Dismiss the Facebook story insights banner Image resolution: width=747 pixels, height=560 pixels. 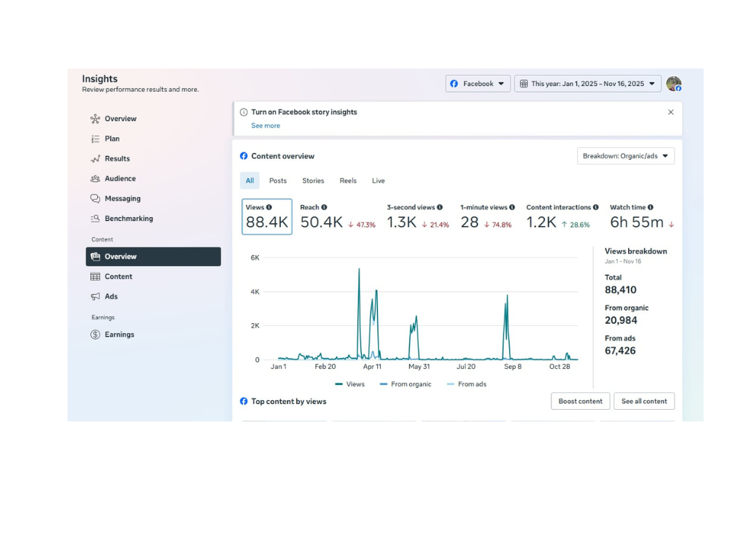click(670, 112)
